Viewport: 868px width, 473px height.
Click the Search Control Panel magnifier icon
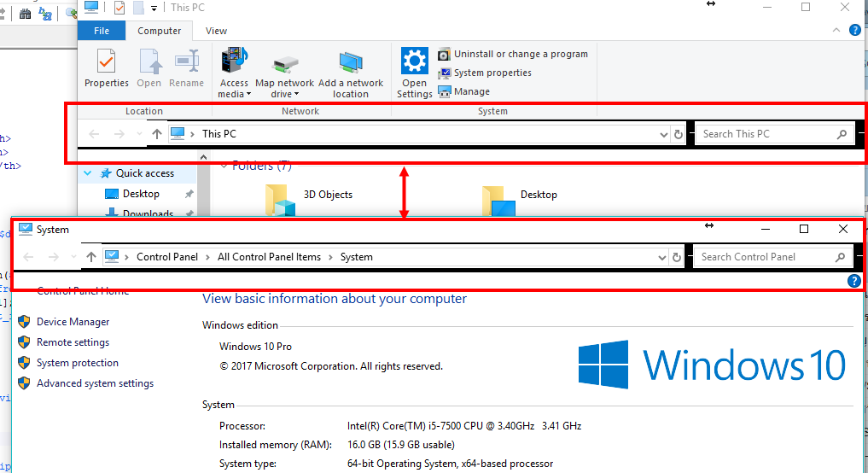(x=841, y=257)
